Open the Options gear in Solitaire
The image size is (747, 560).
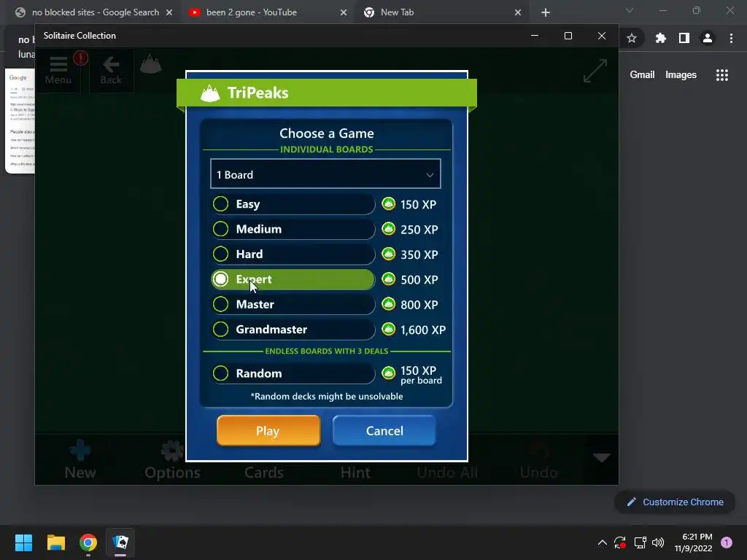click(172, 460)
